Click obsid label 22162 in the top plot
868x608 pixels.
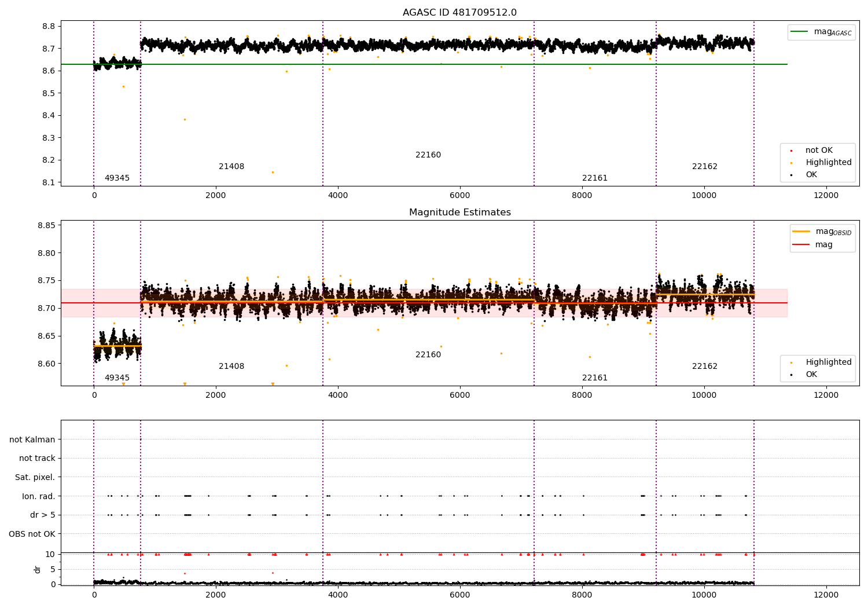tap(705, 166)
